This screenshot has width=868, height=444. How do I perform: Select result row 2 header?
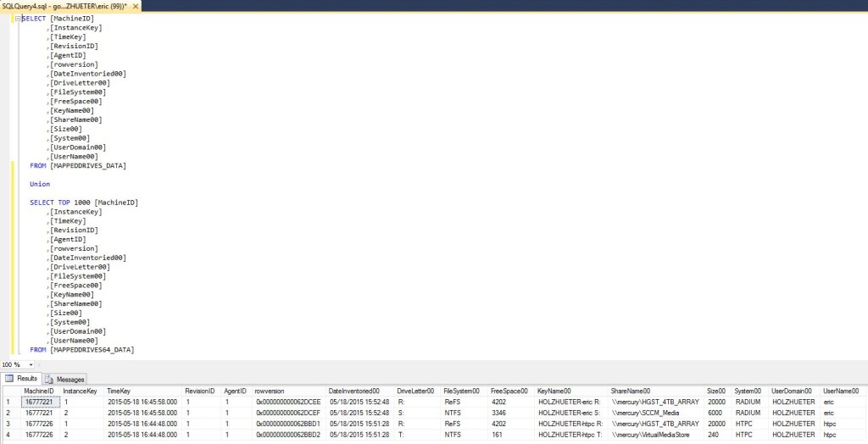point(10,413)
